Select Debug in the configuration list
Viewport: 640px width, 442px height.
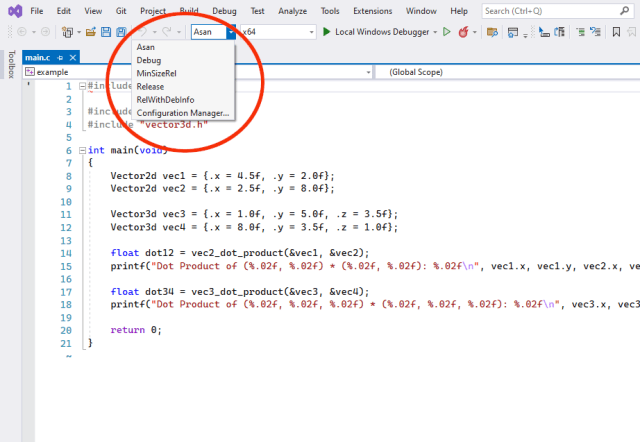[x=183, y=60]
